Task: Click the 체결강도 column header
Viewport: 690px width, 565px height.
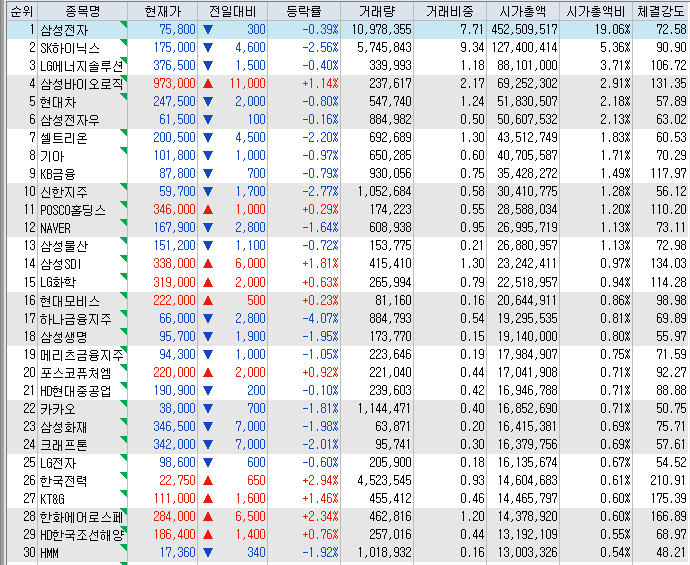Action: (661, 11)
